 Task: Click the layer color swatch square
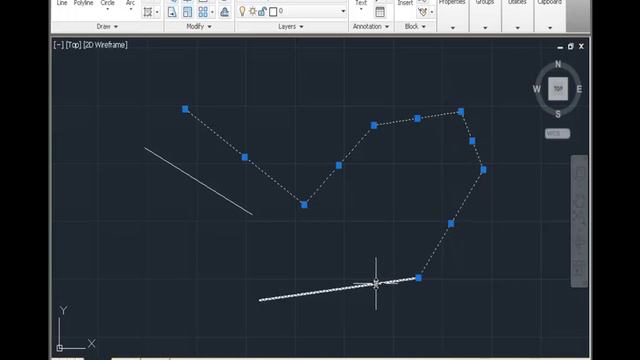tap(273, 11)
